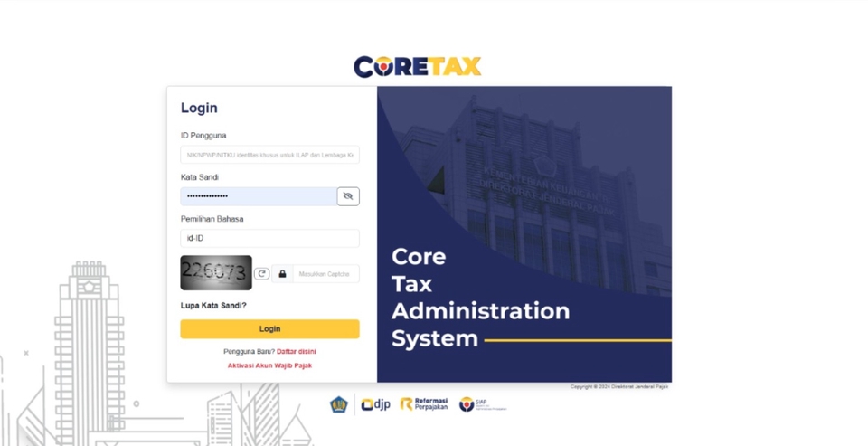
Task: Click the ID Pengguna input field
Action: point(270,155)
